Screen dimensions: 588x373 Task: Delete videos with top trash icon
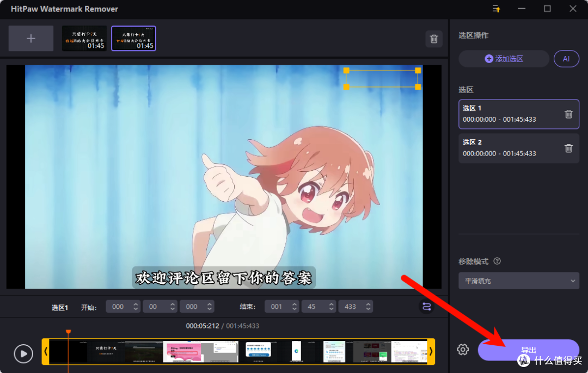[434, 39]
